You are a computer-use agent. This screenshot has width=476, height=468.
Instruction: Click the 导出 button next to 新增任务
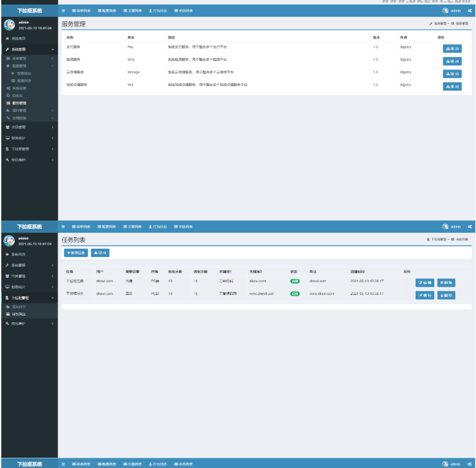coord(100,253)
